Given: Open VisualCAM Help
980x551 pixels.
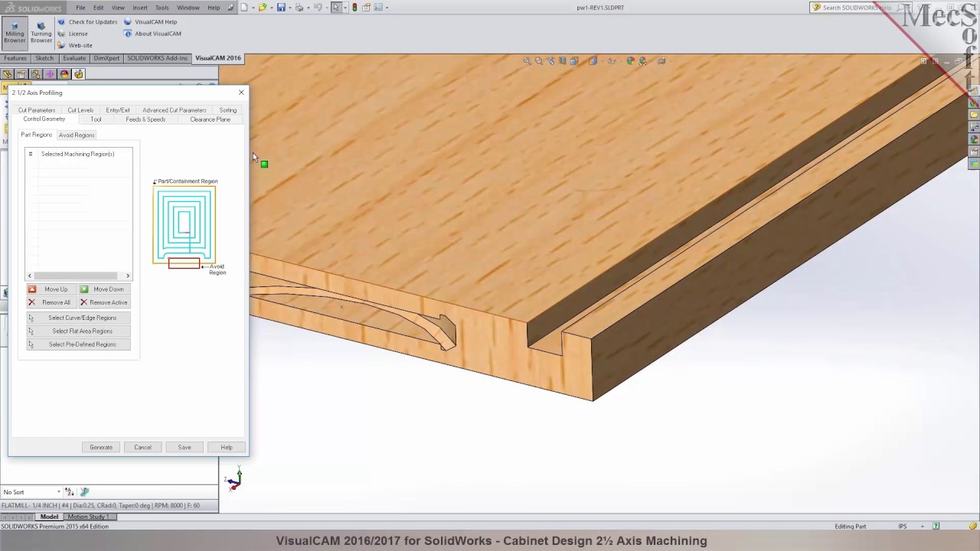Looking at the screenshot, I should point(151,22).
